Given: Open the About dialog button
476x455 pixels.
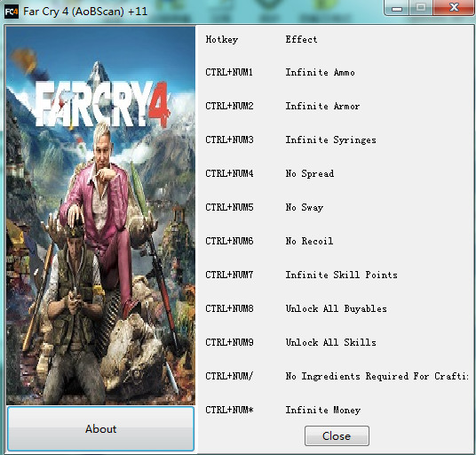Looking at the screenshot, I should (x=100, y=428).
